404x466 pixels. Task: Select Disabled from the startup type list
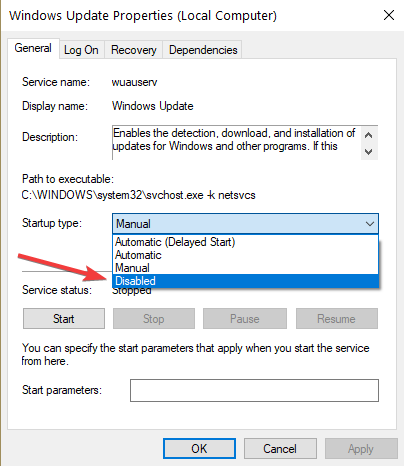[x=246, y=281]
